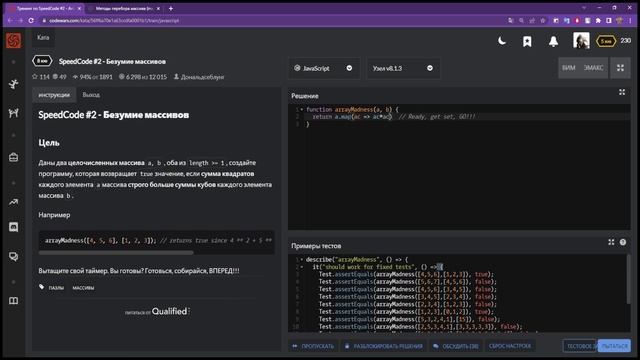Click the СБРОС НАСТРОЕК reset button
Image resolution: width=640 pixels, height=360 pixels.
click(510, 346)
